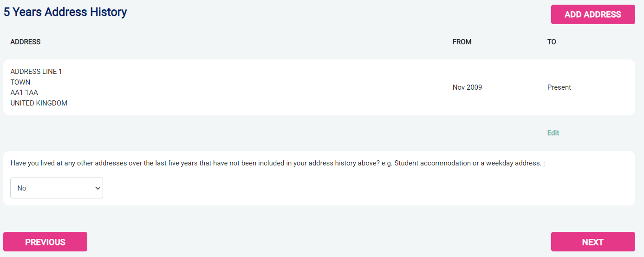Click the other addresses question text

[x=186, y=164]
